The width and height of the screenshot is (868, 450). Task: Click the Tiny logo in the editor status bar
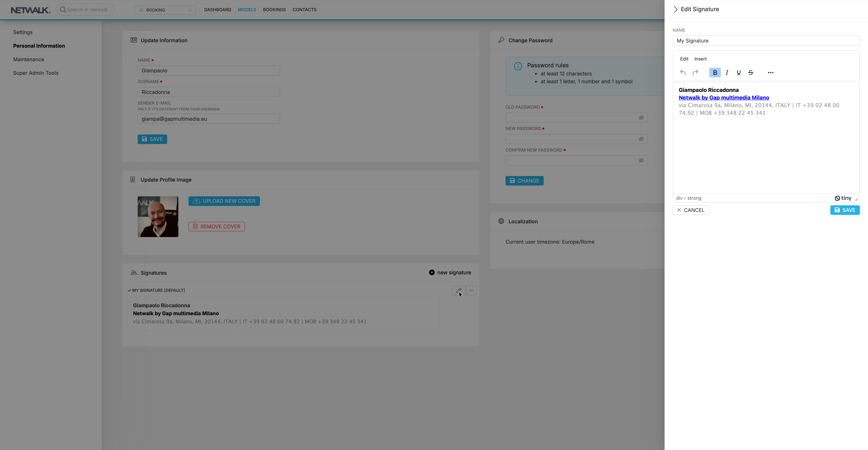tap(843, 198)
